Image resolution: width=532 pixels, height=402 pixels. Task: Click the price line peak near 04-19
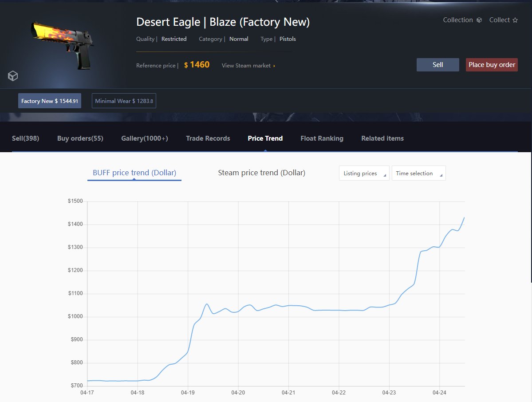pos(207,304)
